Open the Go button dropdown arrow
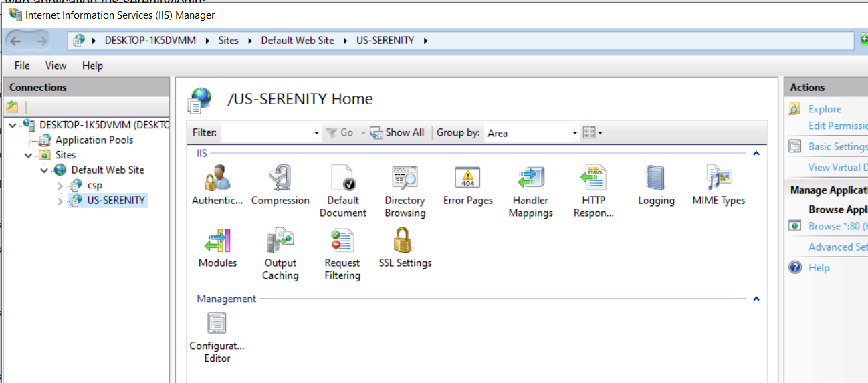 coord(363,133)
